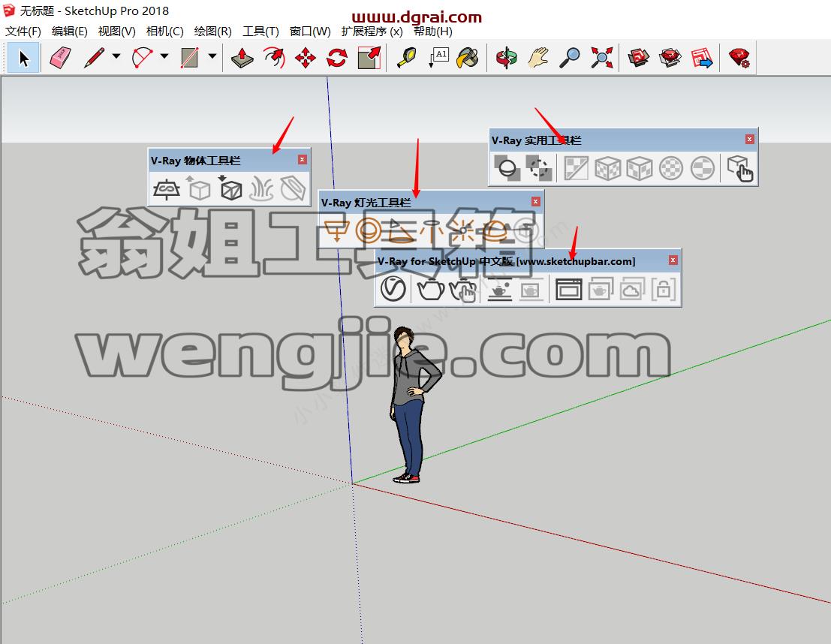The height and width of the screenshot is (644, 831).
Task: Click the Zoom Extents tool
Action: (602, 58)
